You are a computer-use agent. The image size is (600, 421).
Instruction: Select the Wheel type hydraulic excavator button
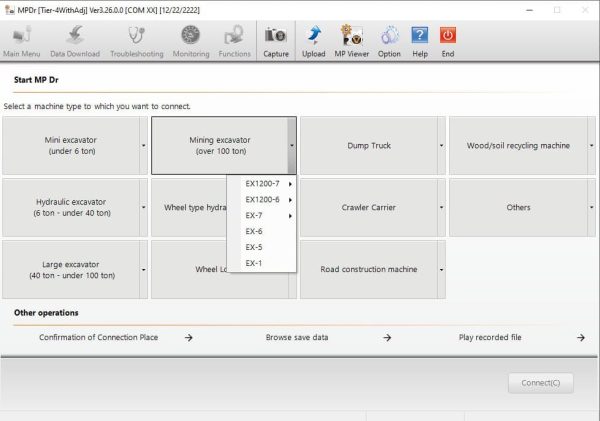[x=189, y=207]
